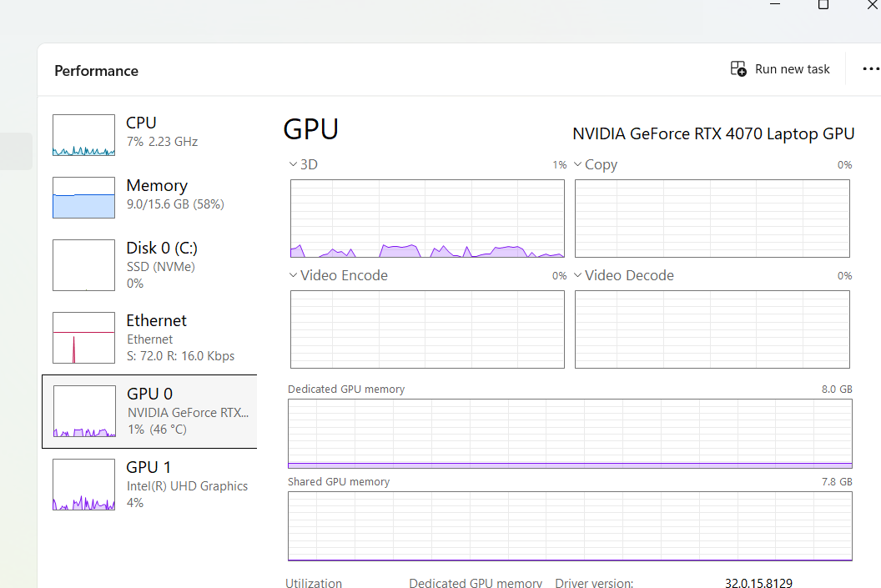Viewport: 881px width, 588px height.
Task: Expand the Copy graph dropdown chevron
Action: click(x=577, y=164)
